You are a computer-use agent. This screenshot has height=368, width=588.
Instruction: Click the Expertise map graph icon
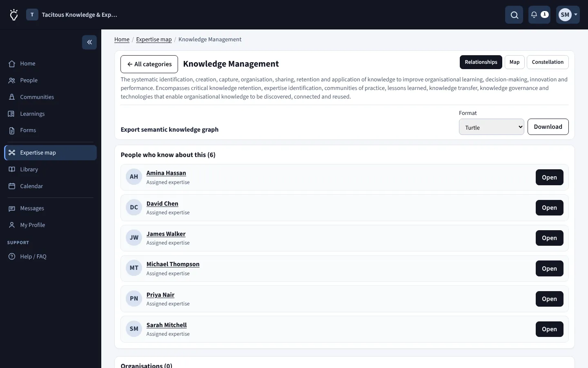click(12, 153)
